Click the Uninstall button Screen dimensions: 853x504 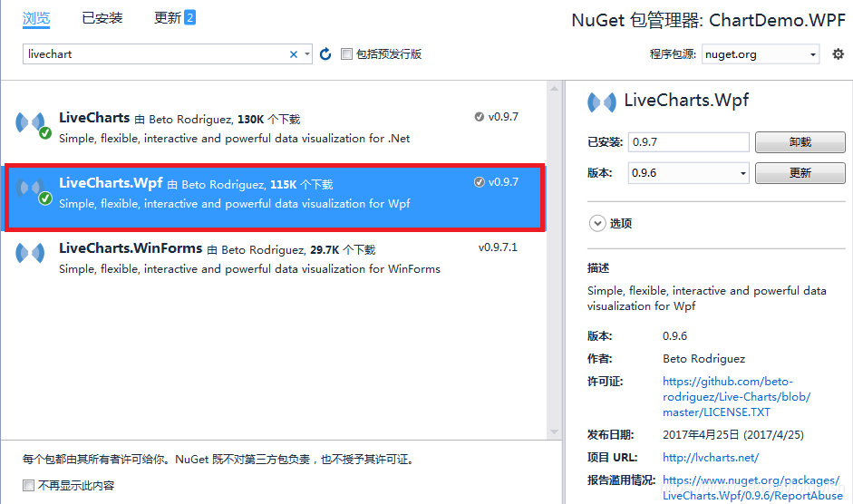pyautogui.click(x=800, y=142)
